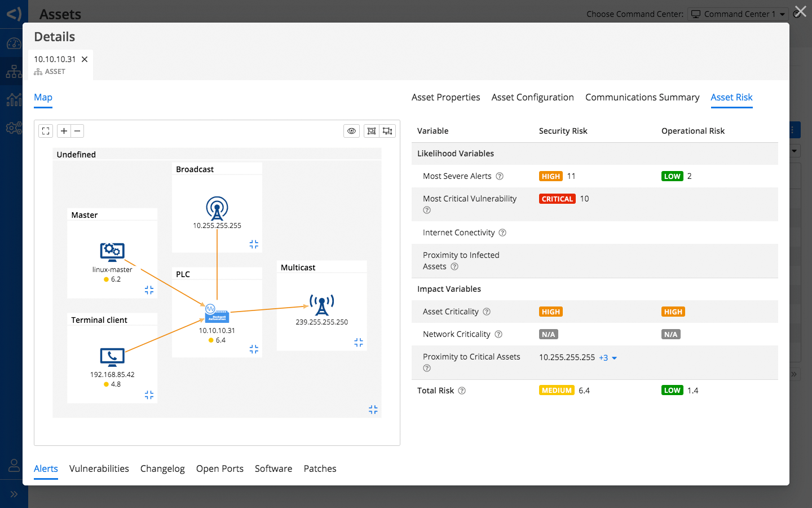Select the 192.168.85.42 terminal client icon

(112, 357)
